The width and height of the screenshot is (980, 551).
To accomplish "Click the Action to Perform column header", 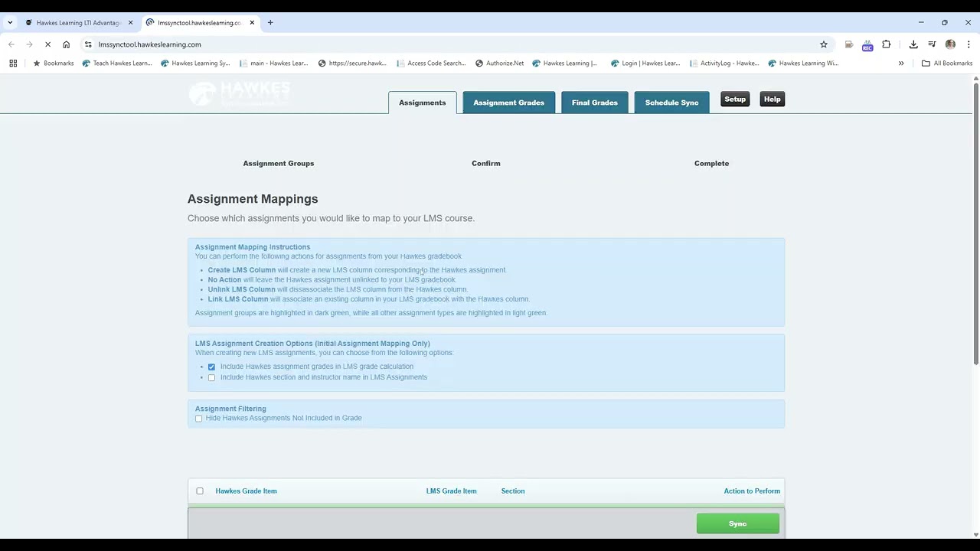I will tap(752, 491).
